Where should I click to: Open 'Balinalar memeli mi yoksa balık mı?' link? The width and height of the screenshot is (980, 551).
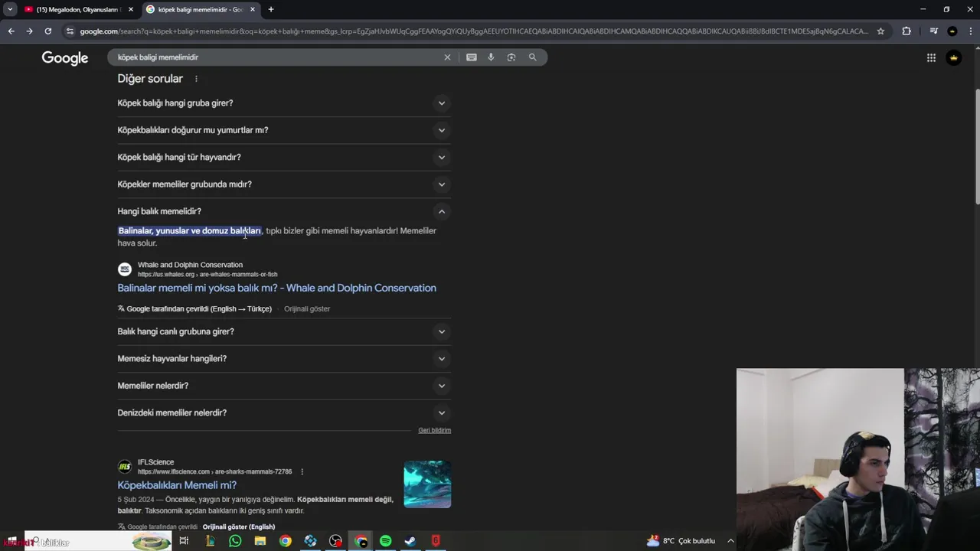click(276, 289)
